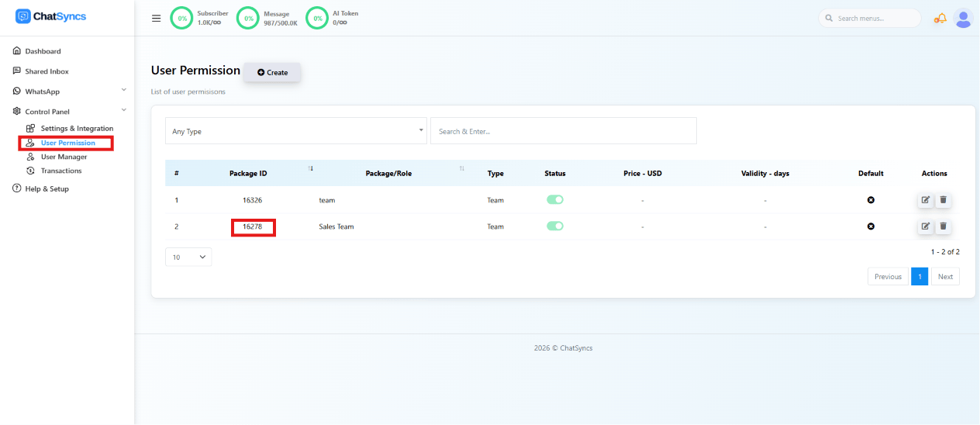Click the edit icon for team row
This screenshot has width=980, height=425.
(925, 200)
